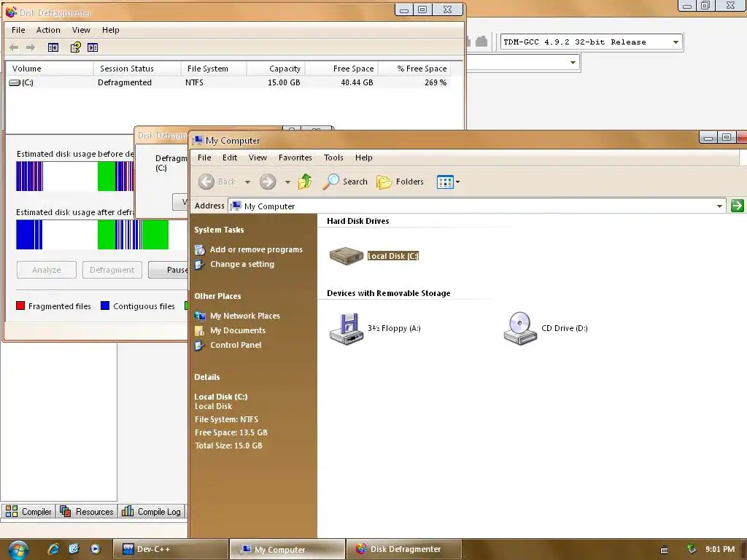
Task: Click the 9:01 PM clock in the taskbar
Action: point(720,549)
